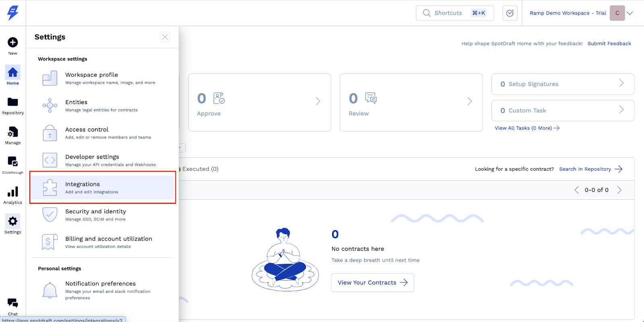Switch to the Executed (0) tab
This screenshot has height=322, width=644.
200,169
